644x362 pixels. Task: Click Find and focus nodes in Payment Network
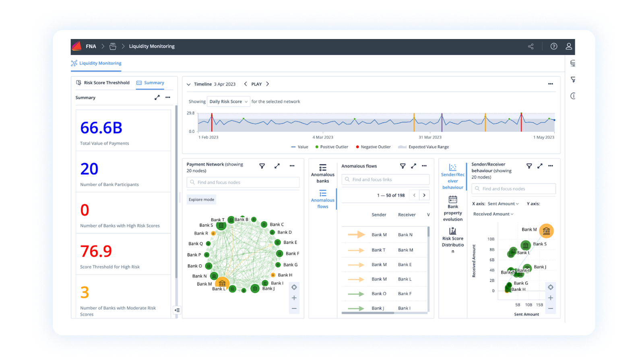pyautogui.click(x=243, y=182)
